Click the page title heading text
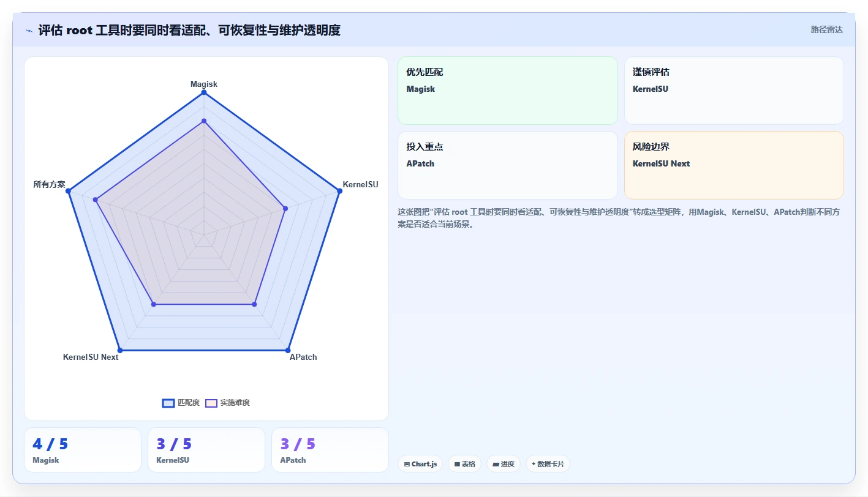Viewport: 868px width, 497px height. [x=189, y=30]
